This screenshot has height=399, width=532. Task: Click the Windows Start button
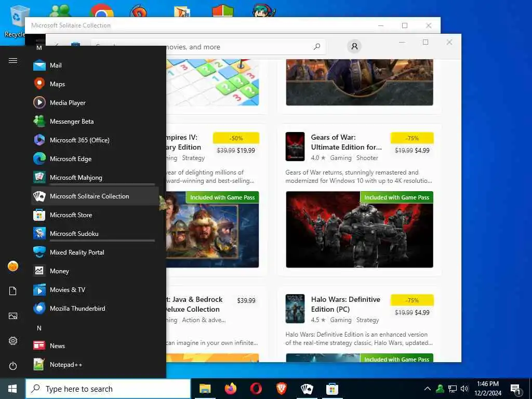click(x=12, y=389)
